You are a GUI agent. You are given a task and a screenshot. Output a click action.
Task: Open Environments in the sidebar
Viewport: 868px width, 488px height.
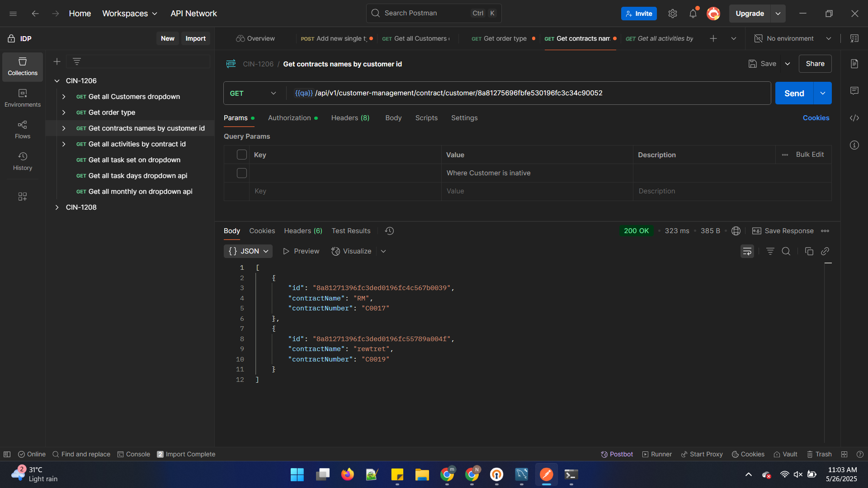tap(23, 98)
